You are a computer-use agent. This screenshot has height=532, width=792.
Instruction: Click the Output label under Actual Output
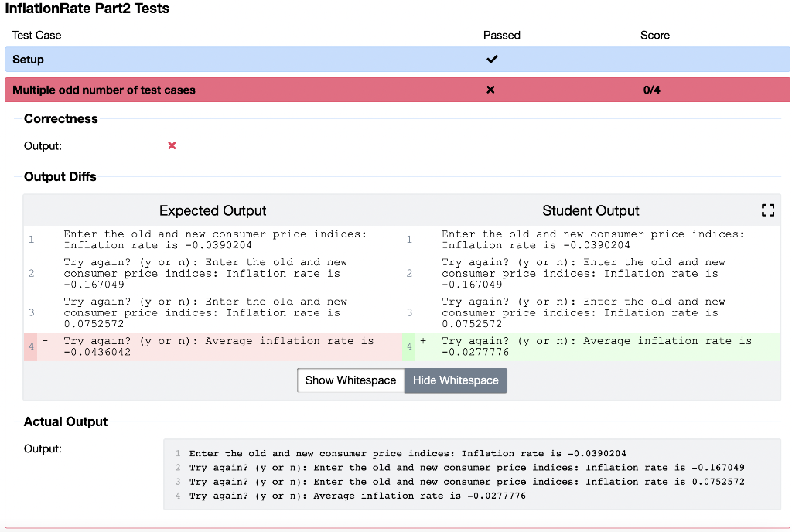tap(43, 448)
